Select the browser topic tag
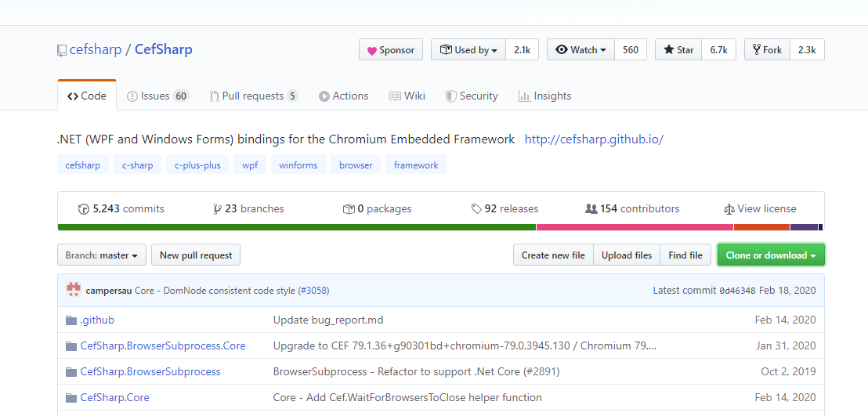868x416 pixels. click(356, 165)
